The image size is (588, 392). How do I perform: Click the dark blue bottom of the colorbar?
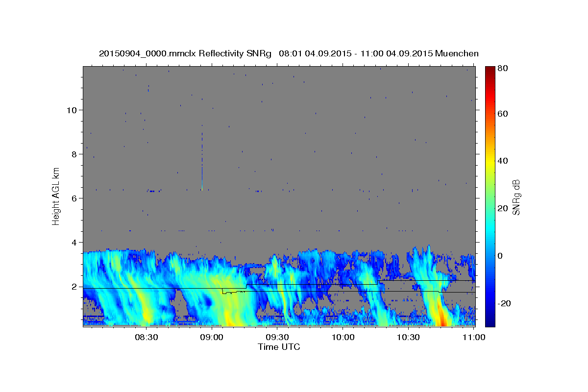tap(490, 321)
